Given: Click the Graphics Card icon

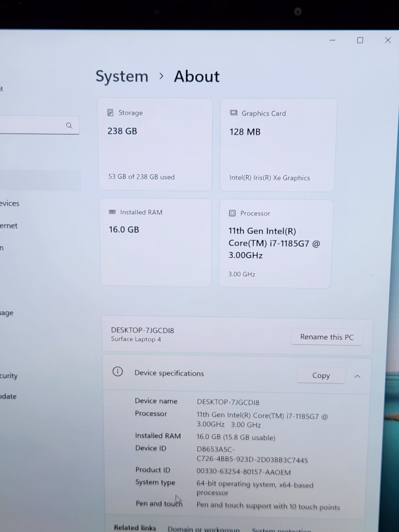Looking at the screenshot, I should coord(234,113).
